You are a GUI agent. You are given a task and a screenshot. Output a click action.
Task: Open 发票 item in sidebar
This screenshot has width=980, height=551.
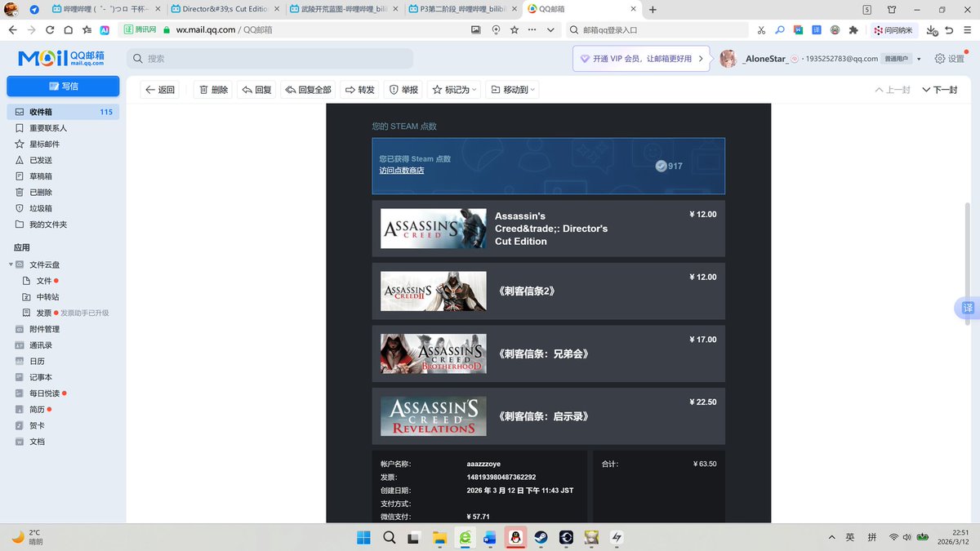43,313
